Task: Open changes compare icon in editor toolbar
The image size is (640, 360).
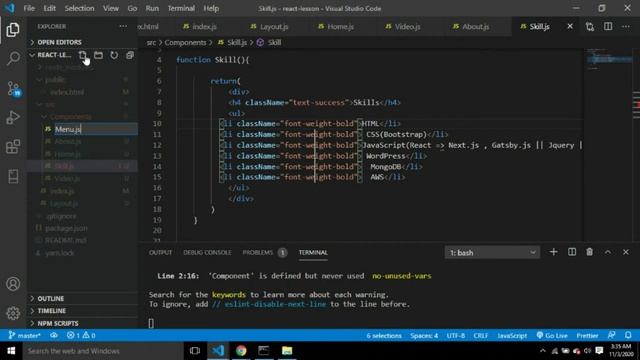Action: click(x=590, y=27)
